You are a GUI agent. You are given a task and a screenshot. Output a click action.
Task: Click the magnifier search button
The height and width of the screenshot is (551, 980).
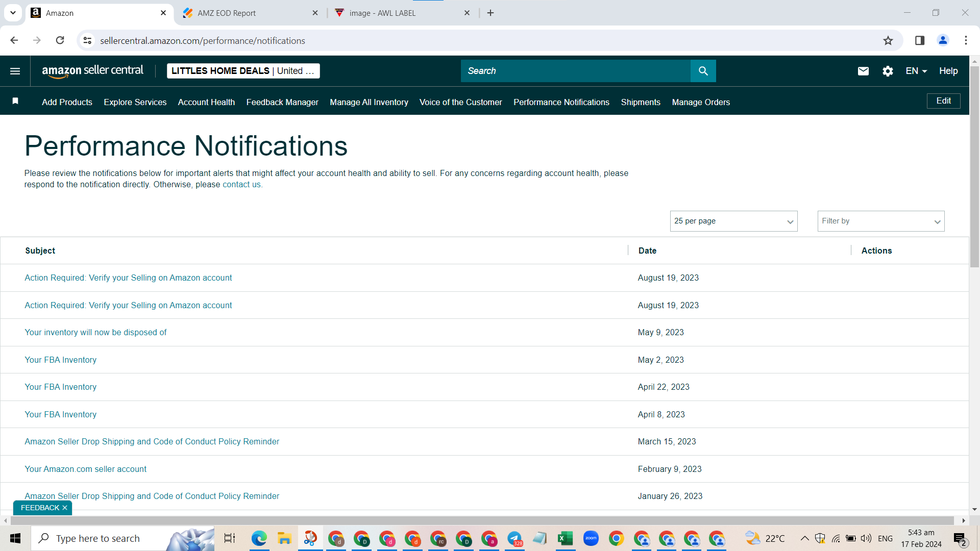(703, 71)
